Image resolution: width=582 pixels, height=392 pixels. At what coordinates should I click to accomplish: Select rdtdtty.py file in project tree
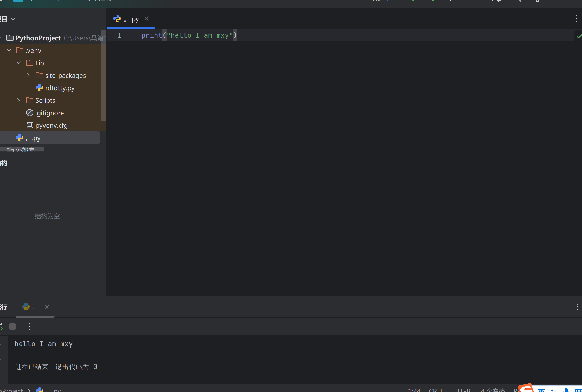(60, 88)
